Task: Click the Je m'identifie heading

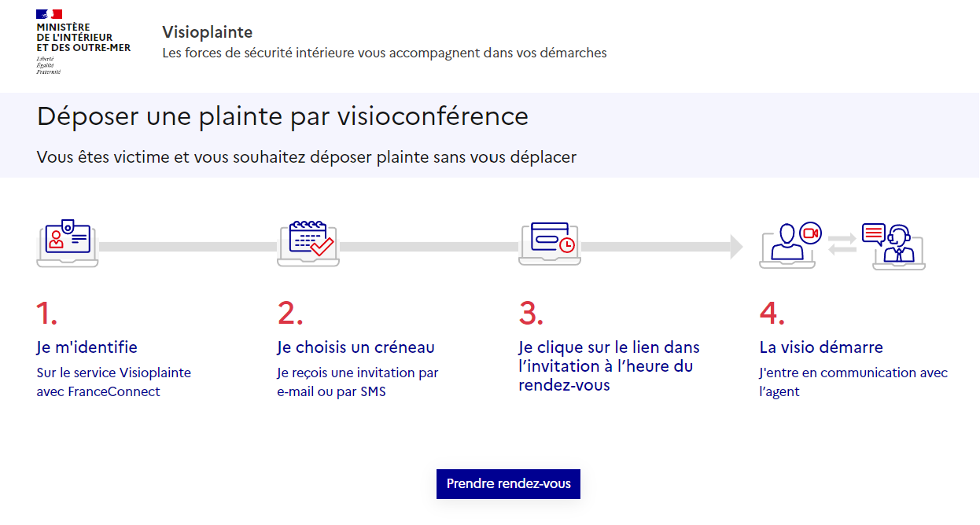Action: pos(87,347)
